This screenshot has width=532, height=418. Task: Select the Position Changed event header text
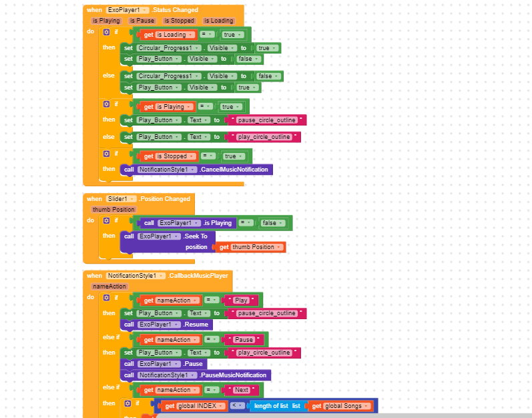(x=165, y=199)
